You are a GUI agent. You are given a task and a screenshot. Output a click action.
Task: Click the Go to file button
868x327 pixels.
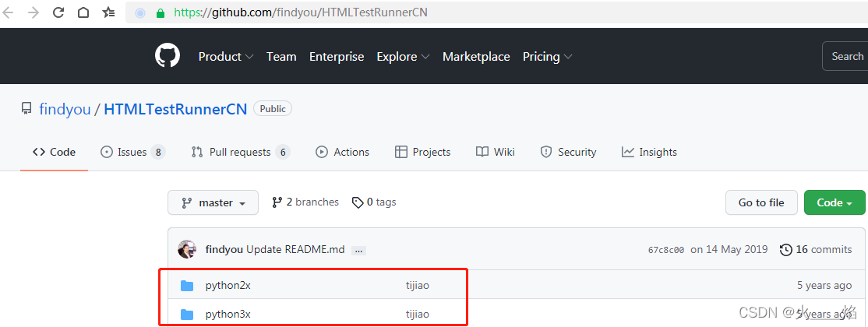coord(761,202)
